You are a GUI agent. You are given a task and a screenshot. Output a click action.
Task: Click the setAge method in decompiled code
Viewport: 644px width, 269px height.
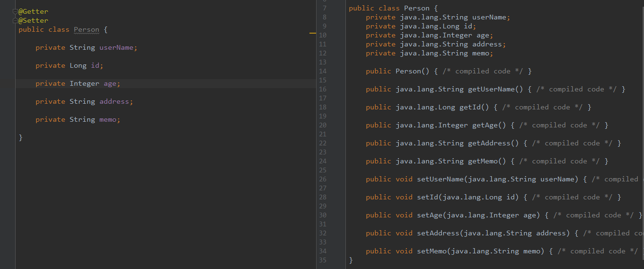point(429,215)
